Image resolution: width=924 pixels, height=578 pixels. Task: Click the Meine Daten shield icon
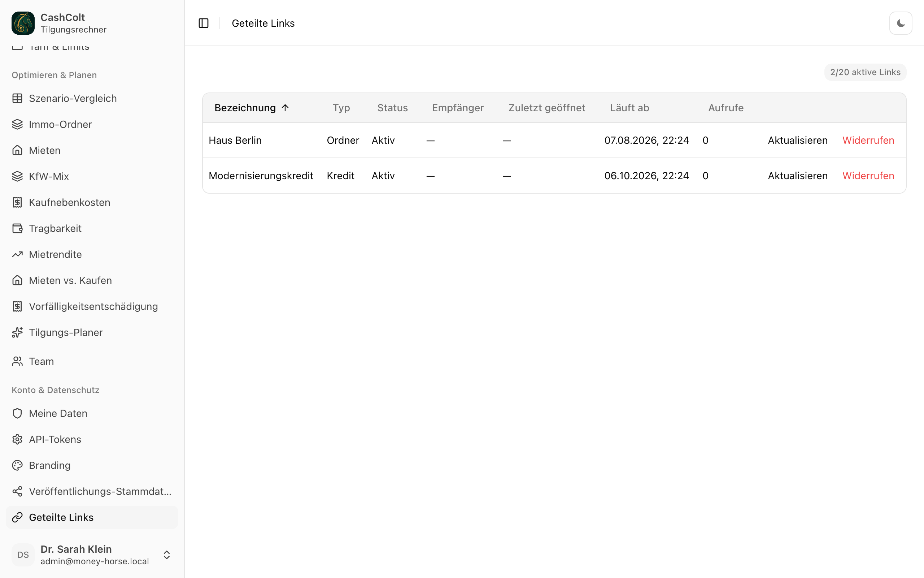click(x=17, y=413)
